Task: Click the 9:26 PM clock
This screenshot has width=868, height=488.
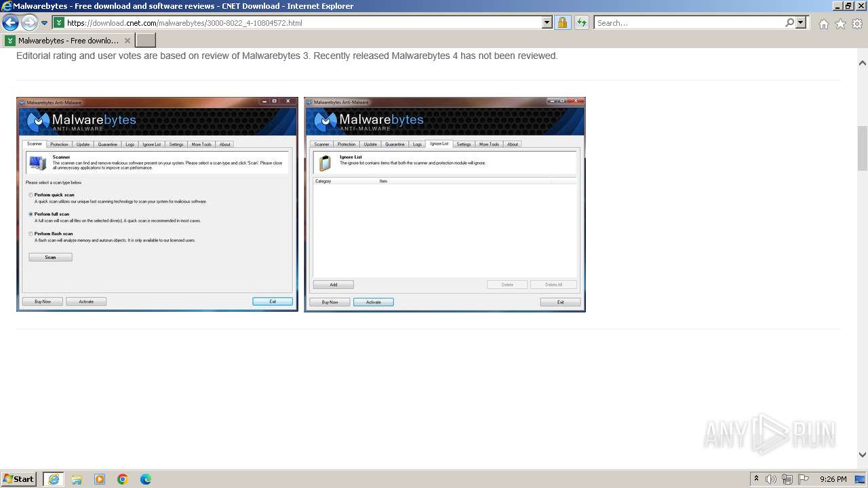Action: pyautogui.click(x=833, y=479)
